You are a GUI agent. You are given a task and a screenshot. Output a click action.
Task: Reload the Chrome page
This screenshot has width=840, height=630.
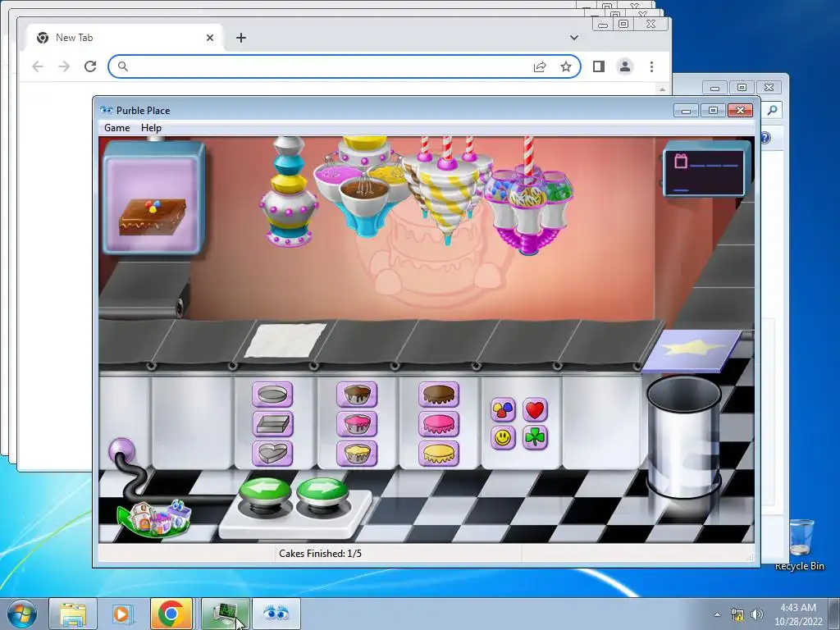click(90, 66)
